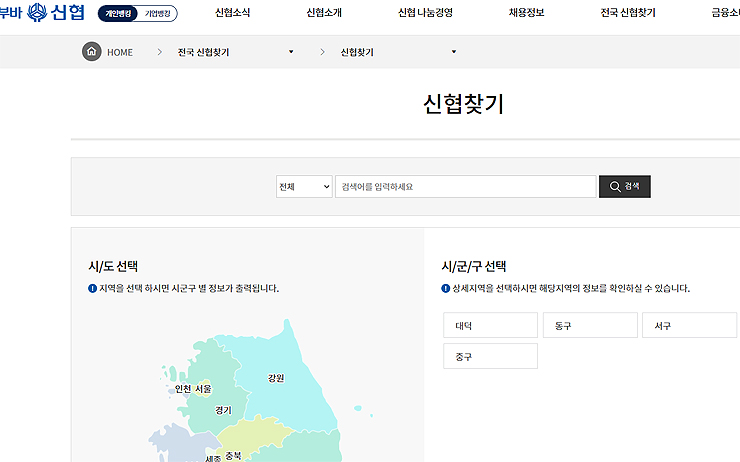This screenshot has height=462, width=740.
Task: Click the HOME breadcrumb text link
Action: (x=120, y=52)
